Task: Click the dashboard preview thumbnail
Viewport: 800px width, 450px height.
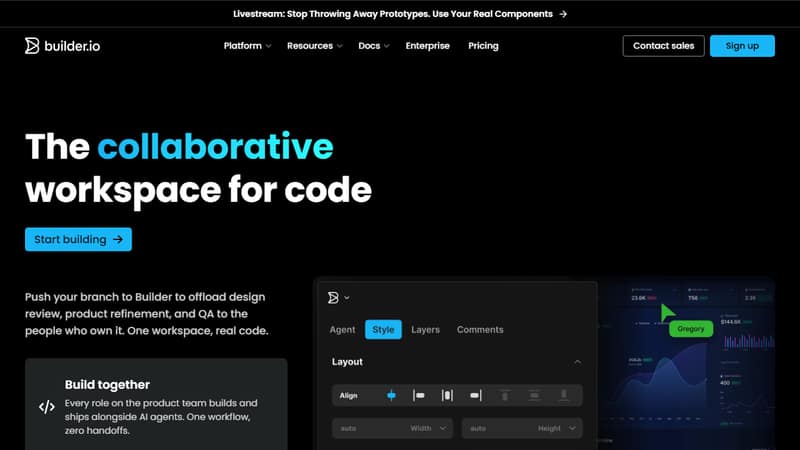Action: tap(686, 363)
